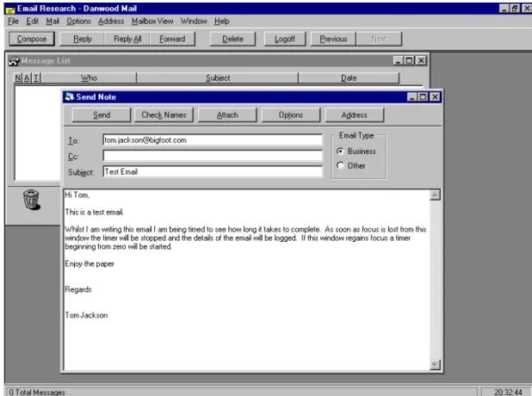Open the Options menu

tap(78, 22)
